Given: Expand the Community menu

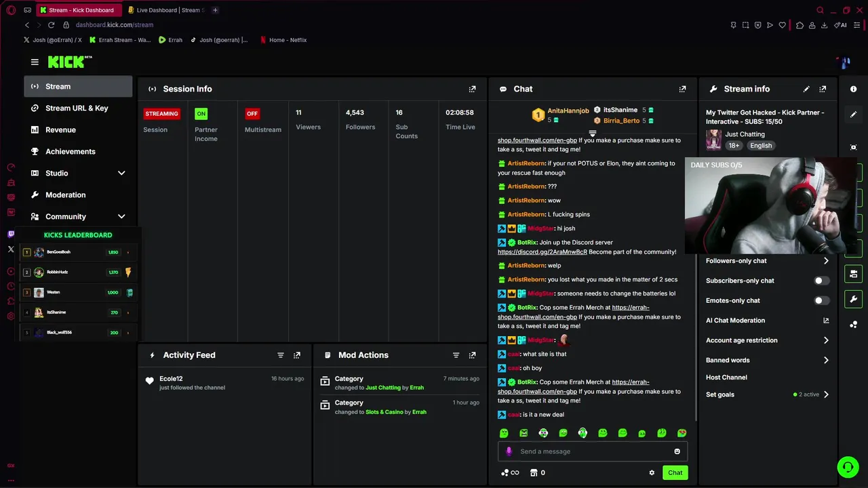Looking at the screenshot, I should pyautogui.click(x=79, y=217).
